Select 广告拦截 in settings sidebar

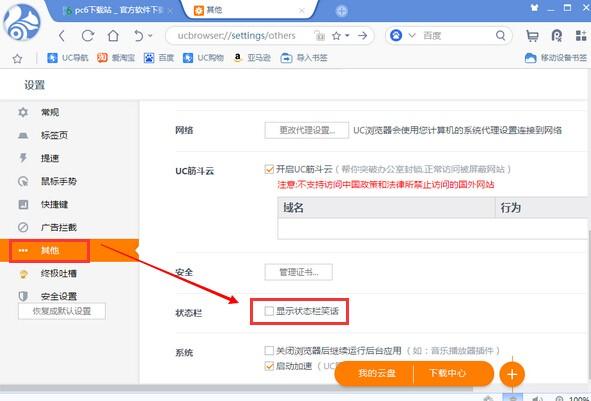pos(58,227)
